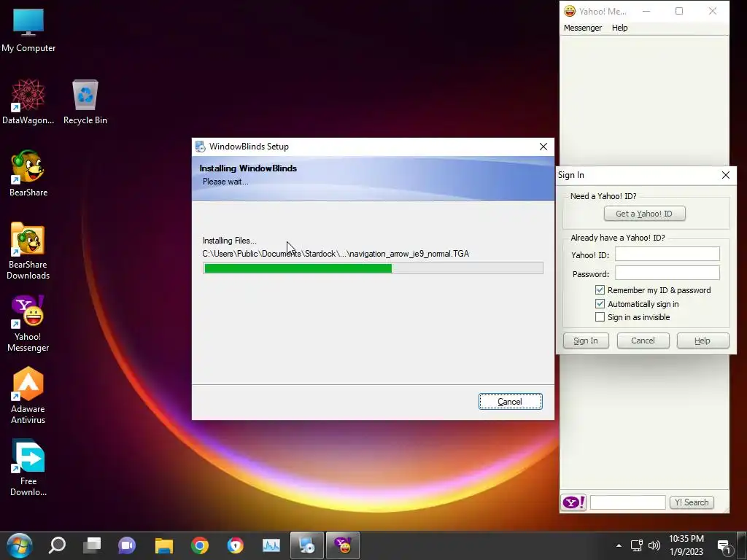Open File Explorer from taskbar
The height and width of the screenshot is (560, 747).
[x=164, y=545]
